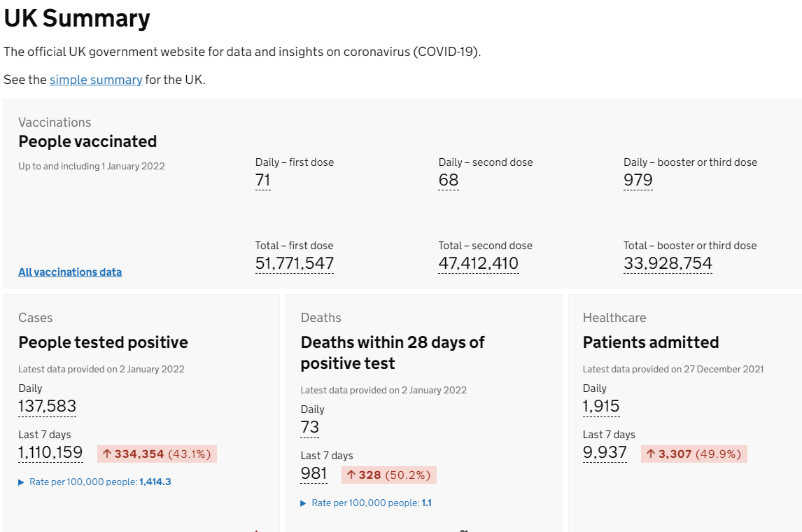
Task: Click daily second dose value 68
Action: (x=449, y=180)
